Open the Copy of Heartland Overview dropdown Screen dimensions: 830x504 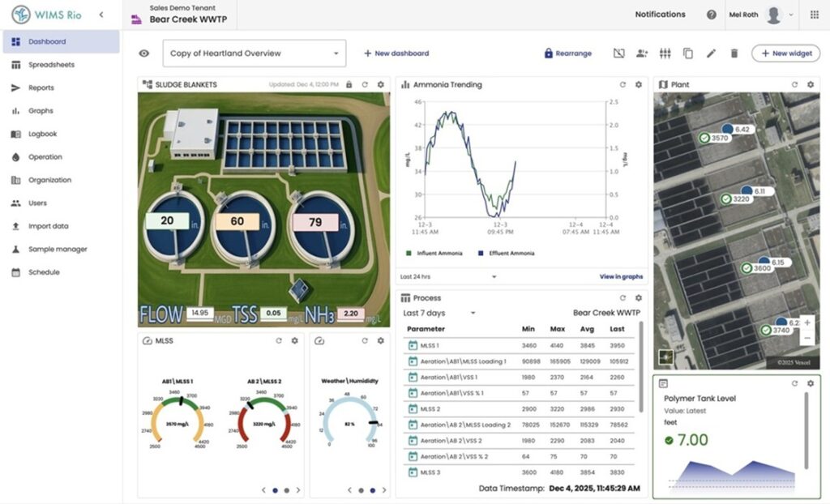(x=254, y=53)
